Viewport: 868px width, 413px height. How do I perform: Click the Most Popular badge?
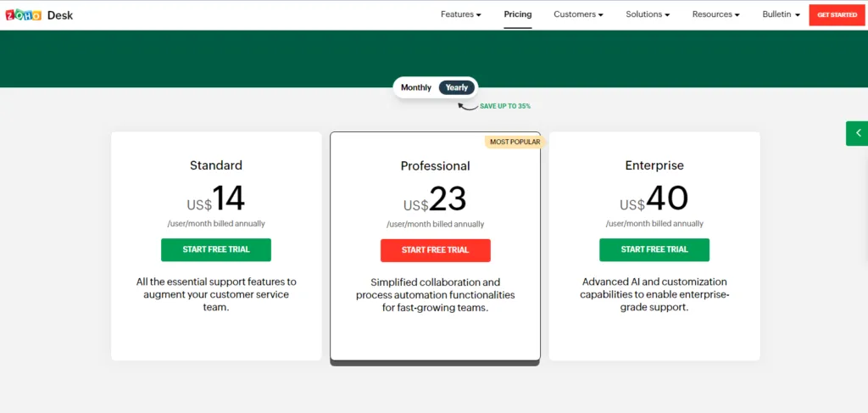[515, 142]
